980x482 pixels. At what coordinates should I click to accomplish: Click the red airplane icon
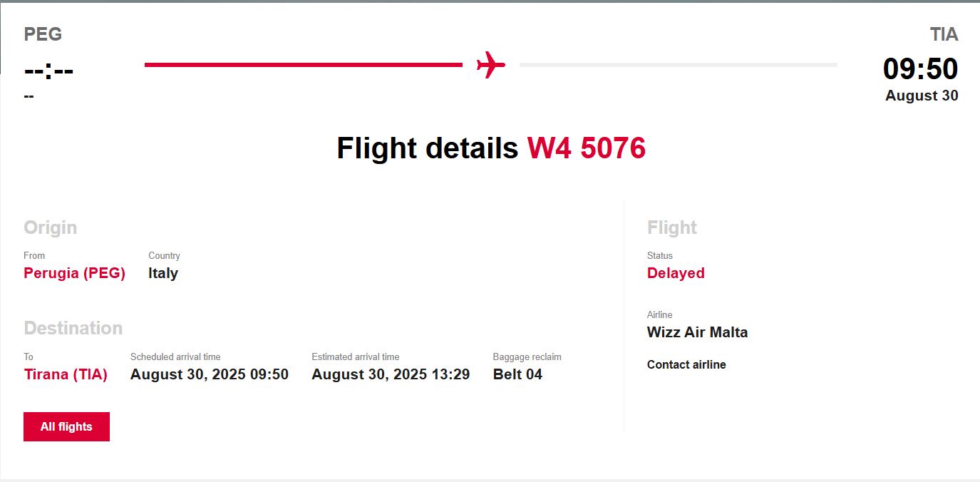pos(490,65)
